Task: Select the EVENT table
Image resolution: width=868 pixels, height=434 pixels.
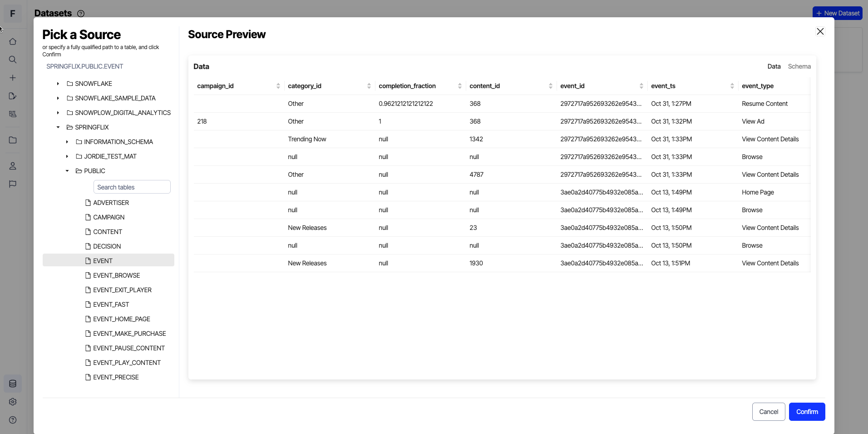Action: [108, 261]
